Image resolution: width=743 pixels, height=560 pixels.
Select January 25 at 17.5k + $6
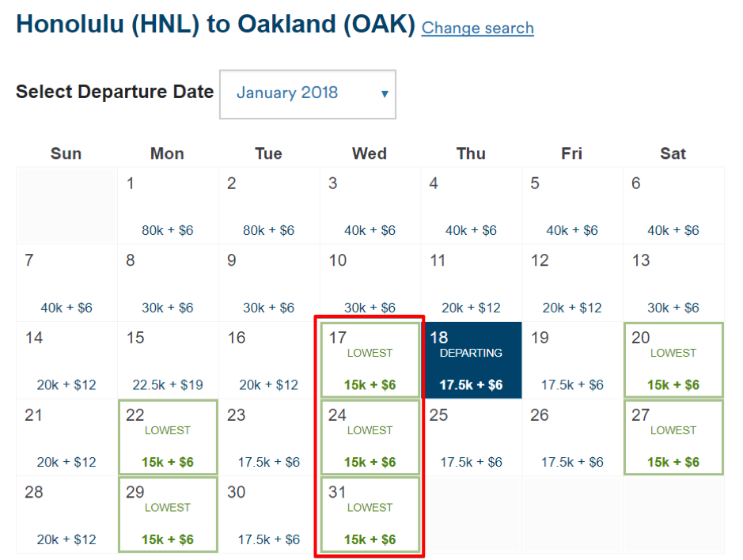[x=471, y=437]
